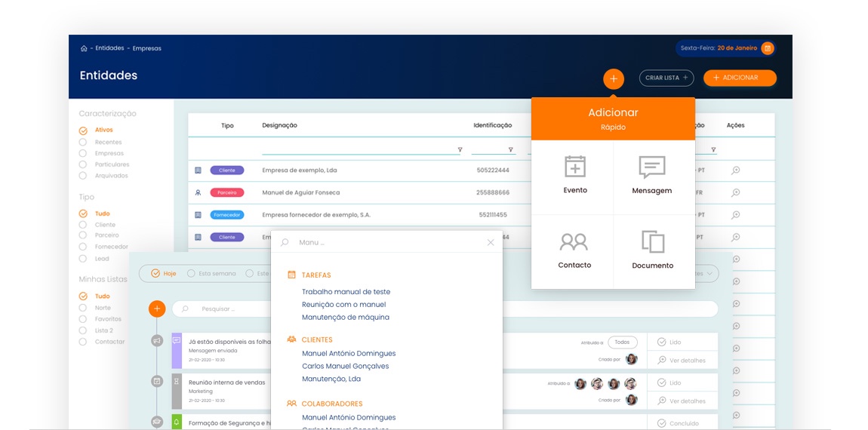Click the Tipo column header
This screenshot has height=430, width=868.
point(227,126)
